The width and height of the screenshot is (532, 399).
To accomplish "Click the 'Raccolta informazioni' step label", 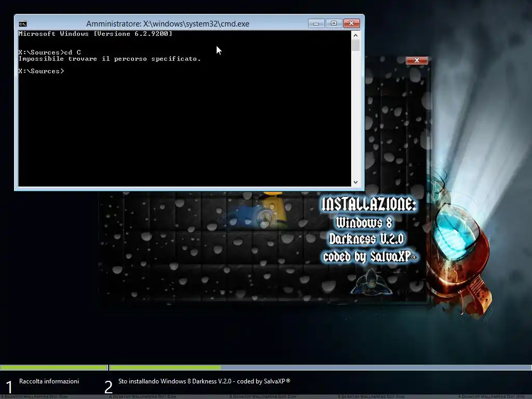I will pyautogui.click(x=49, y=381).
